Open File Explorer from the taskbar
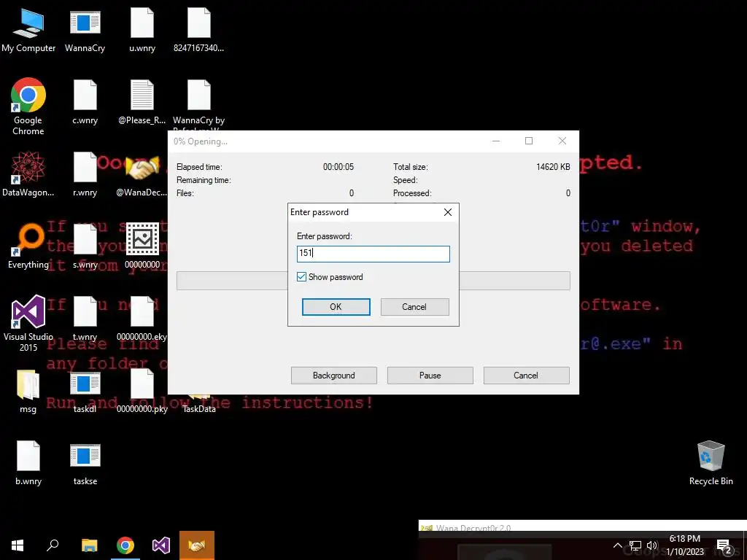This screenshot has width=747, height=560. point(89,545)
